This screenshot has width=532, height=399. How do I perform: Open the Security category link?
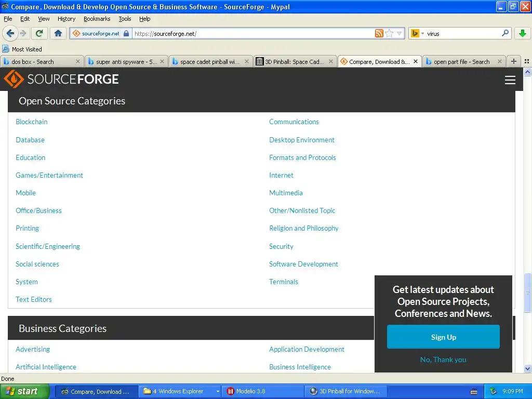point(281,246)
